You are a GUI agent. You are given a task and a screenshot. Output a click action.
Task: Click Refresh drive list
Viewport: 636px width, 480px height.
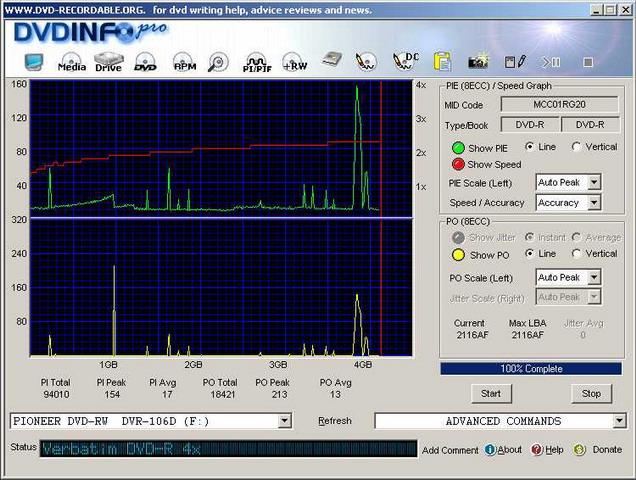335,421
